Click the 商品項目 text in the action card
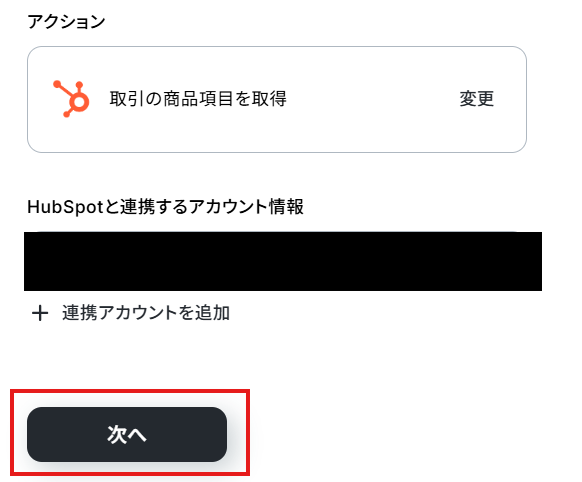This screenshot has height=482, width=582. [x=198, y=99]
